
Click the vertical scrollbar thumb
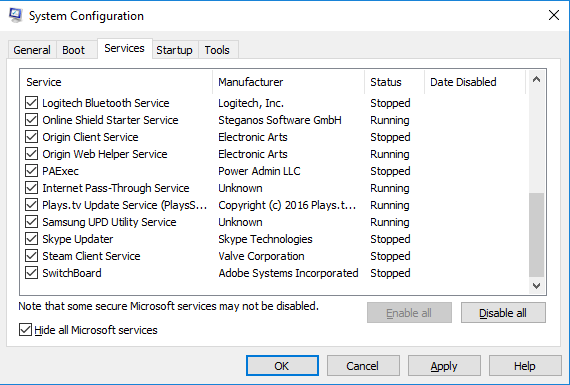tap(536, 235)
